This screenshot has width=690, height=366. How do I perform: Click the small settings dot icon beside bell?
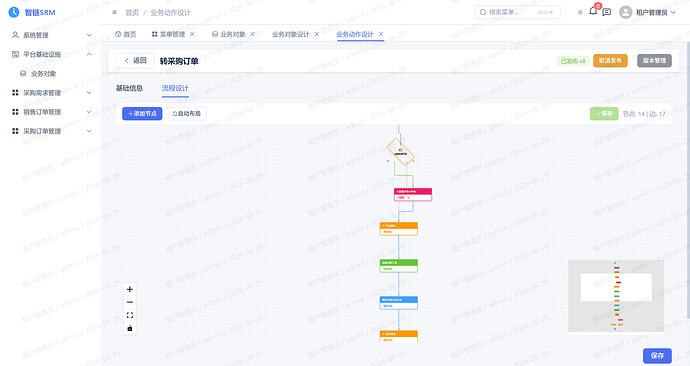(580, 12)
